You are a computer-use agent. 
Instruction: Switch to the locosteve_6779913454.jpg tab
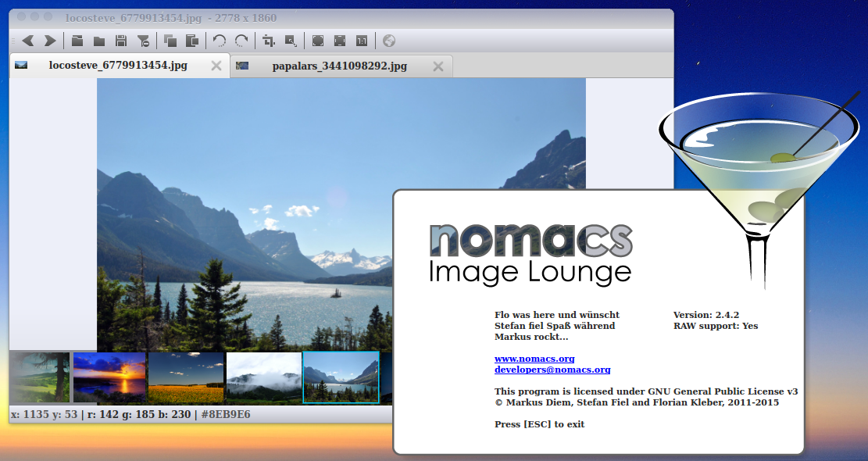point(119,66)
